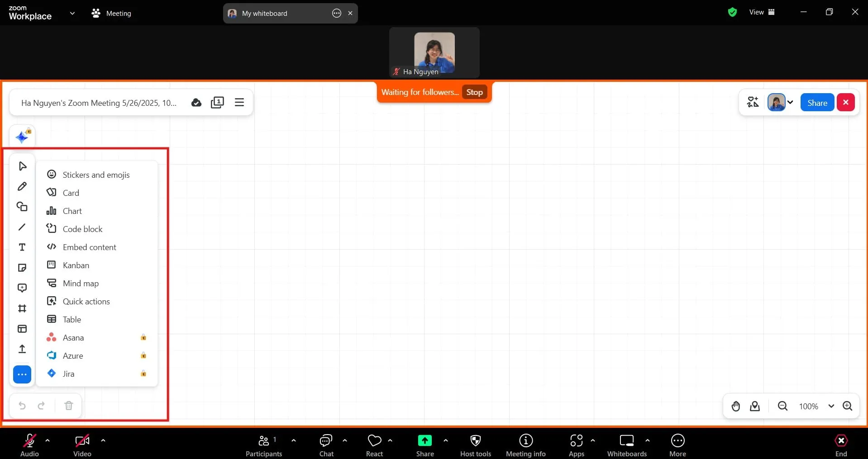Open the AI Companion sparkle icon

22,137
